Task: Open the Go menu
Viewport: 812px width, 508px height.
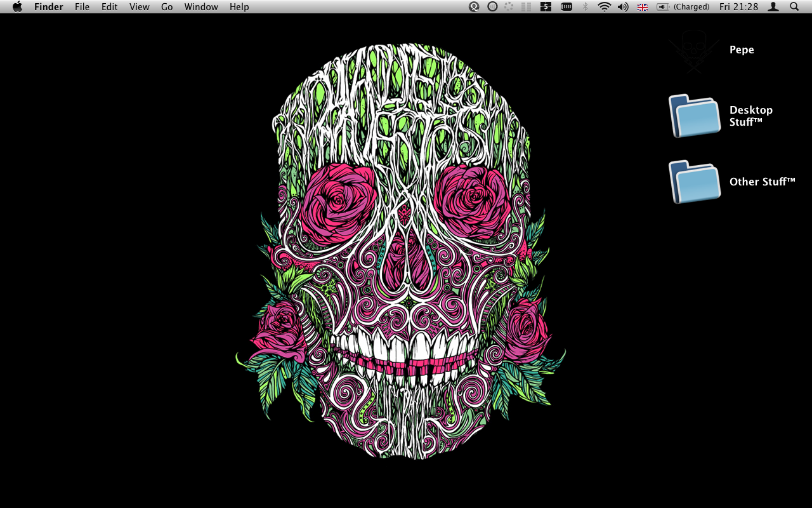Action: [167, 7]
